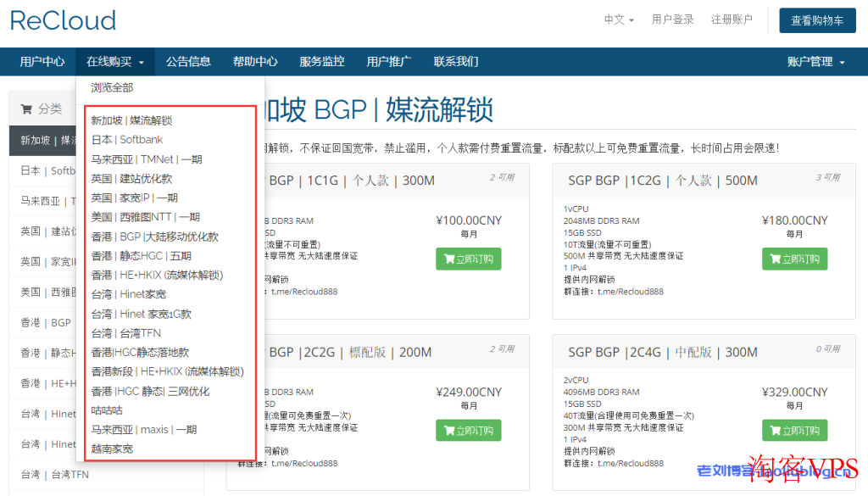
Task: Open 帮助中心 in the navigation bar
Action: (255, 61)
